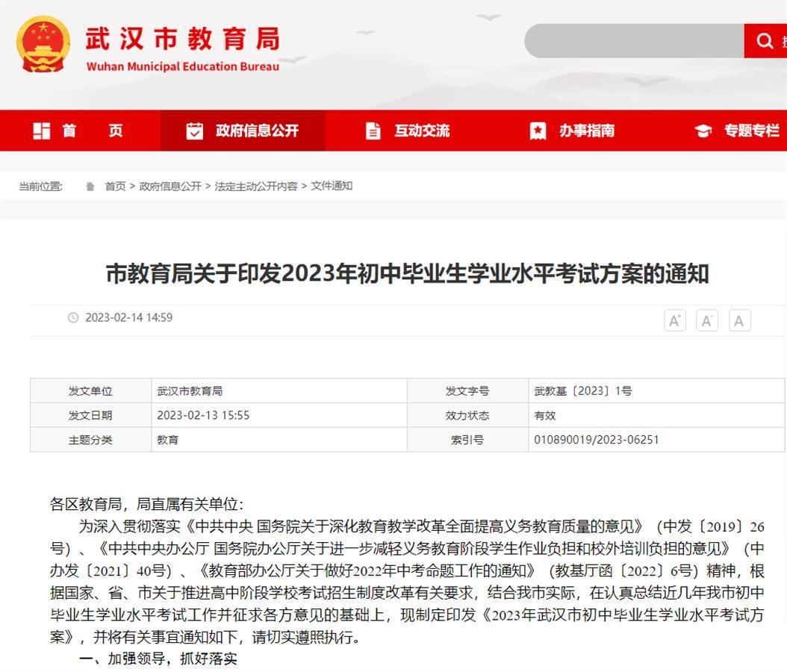Go to 首页 via the breadcrumb link
This screenshot has width=787, height=672.
(115, 187)
